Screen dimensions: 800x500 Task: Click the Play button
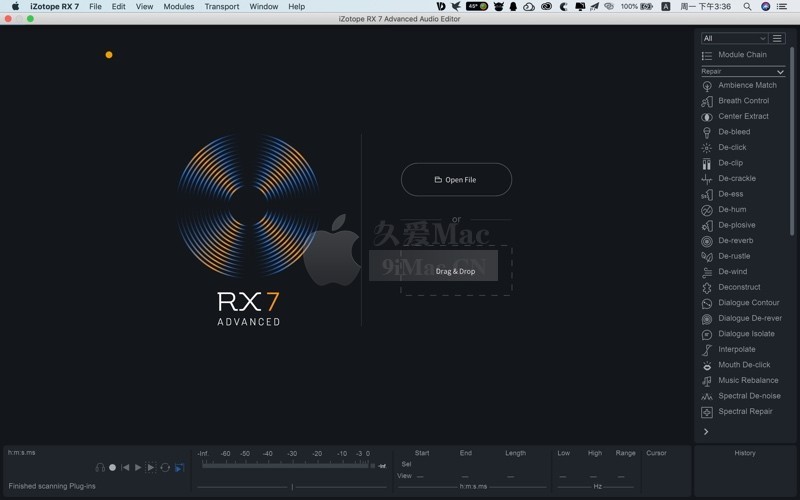[x=138, y=467]
